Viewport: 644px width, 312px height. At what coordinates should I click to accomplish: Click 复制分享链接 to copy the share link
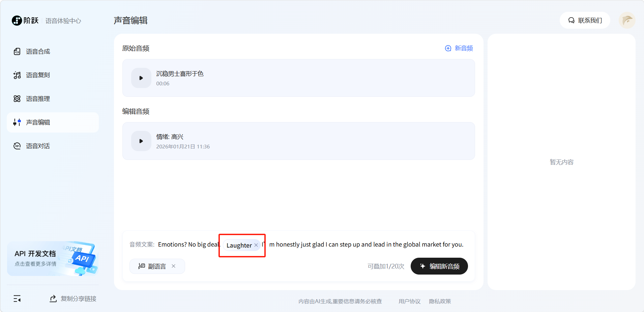(x=73, y=299)
